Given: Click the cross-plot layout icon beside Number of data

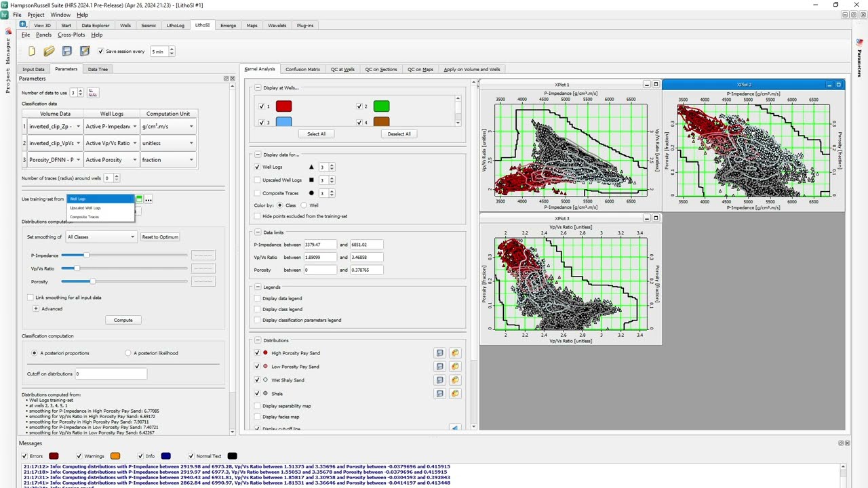Looking at the screenshot, I should 94,93.
